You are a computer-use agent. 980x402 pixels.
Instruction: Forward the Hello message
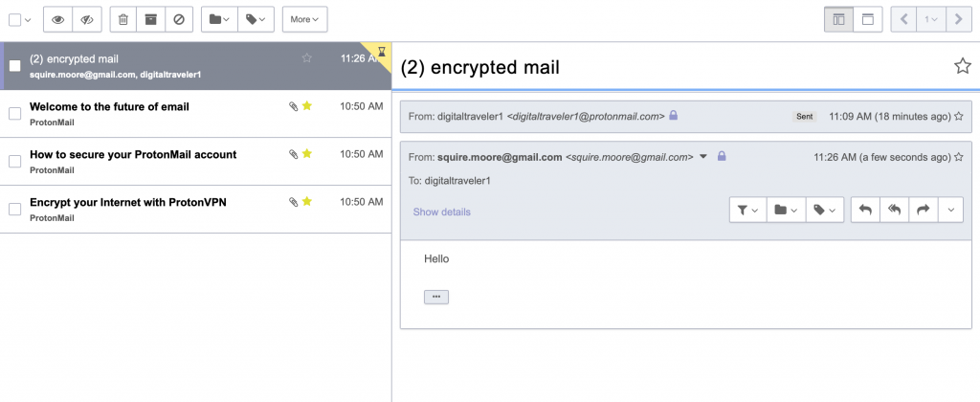[x=923, y=211]
